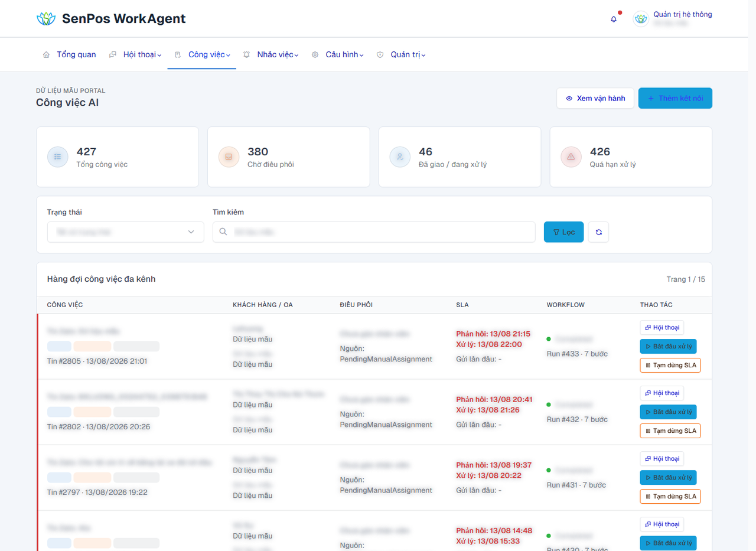Click the Quá hạn xử lý warning icon
Screen dimensions: 756x551
(571, 157)
